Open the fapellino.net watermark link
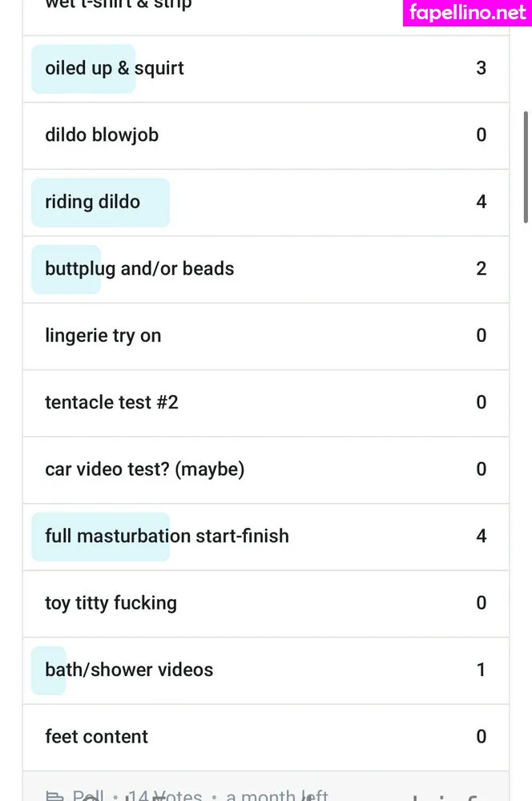 468,13
